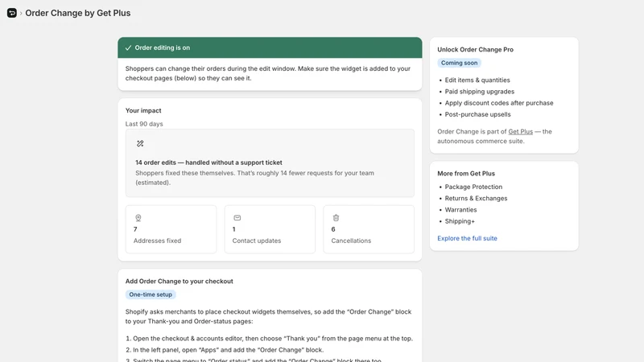Click the 'One-time setup' badge
This screenshot has height=362, width=644.
[151, 294]
